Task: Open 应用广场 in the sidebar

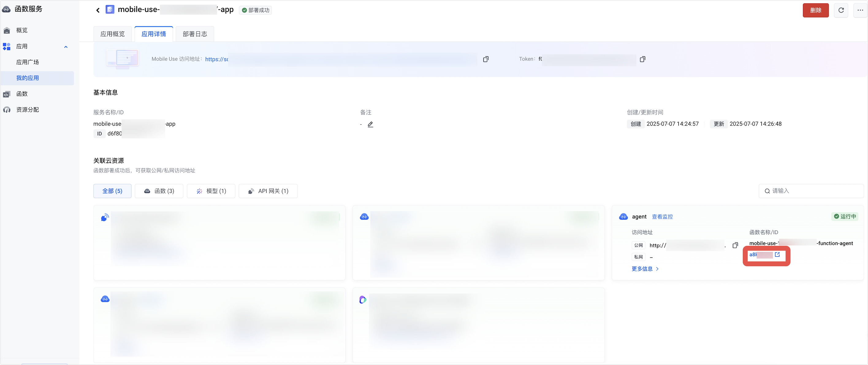Action: (x=28, y=62)
